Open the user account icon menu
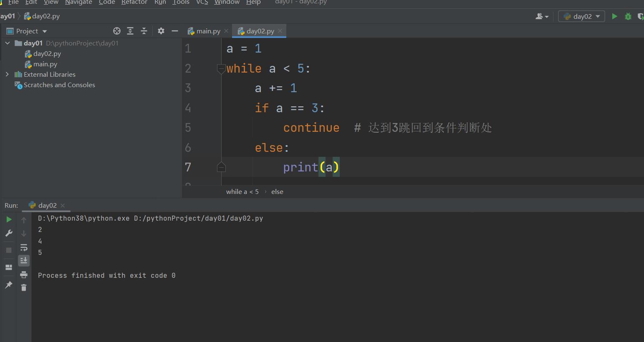Image resolution: width=644 pixels, height=342 pixels. pos(542,16)
